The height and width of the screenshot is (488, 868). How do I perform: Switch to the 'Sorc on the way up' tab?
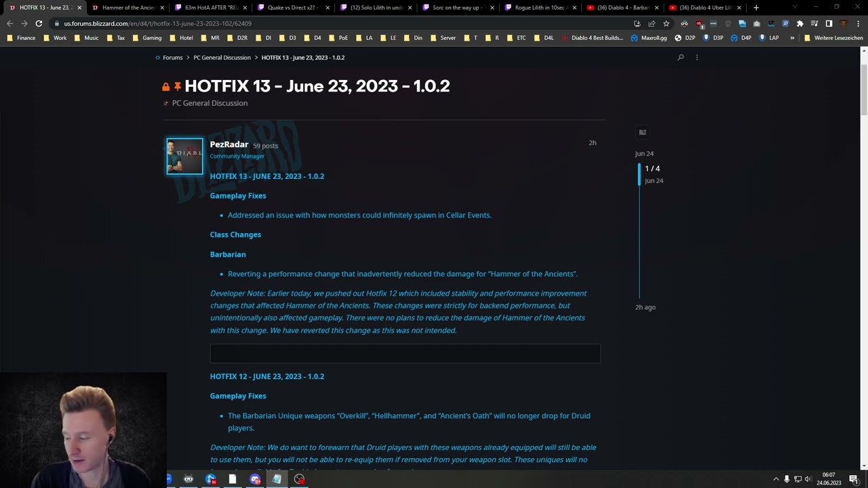(x=458, y=7)
